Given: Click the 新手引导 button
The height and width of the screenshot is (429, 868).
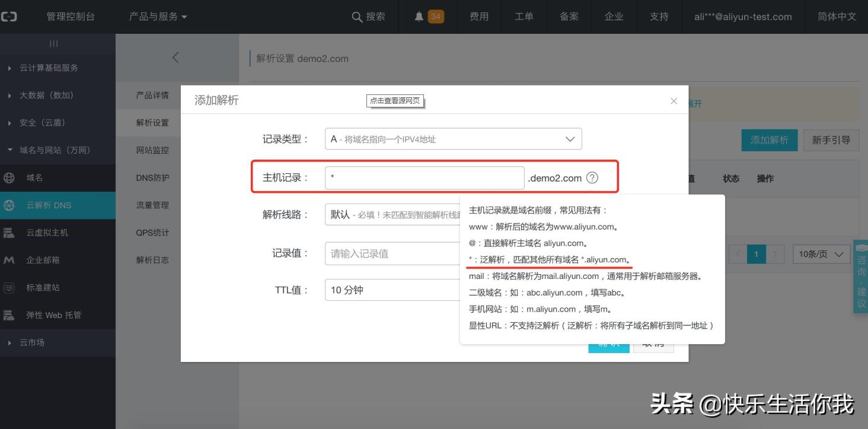Looking at the screenshot, I should (x=831, y=140).
